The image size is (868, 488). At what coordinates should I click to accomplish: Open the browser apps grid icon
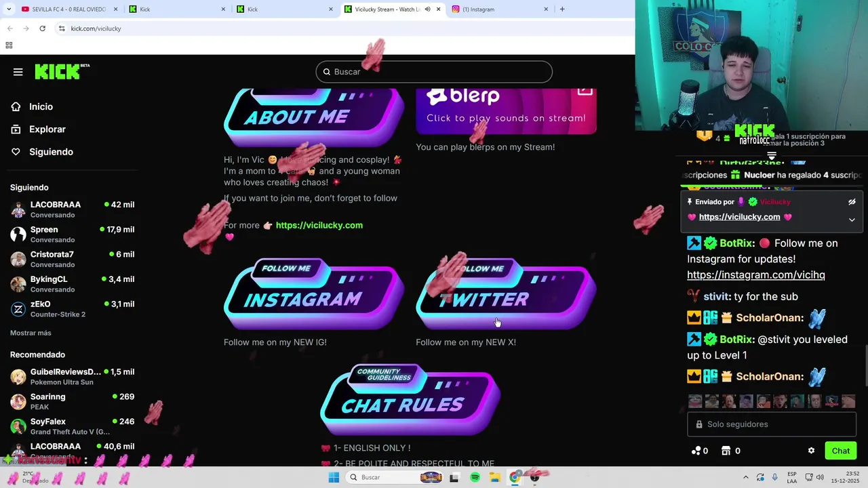tap(9, 45)
